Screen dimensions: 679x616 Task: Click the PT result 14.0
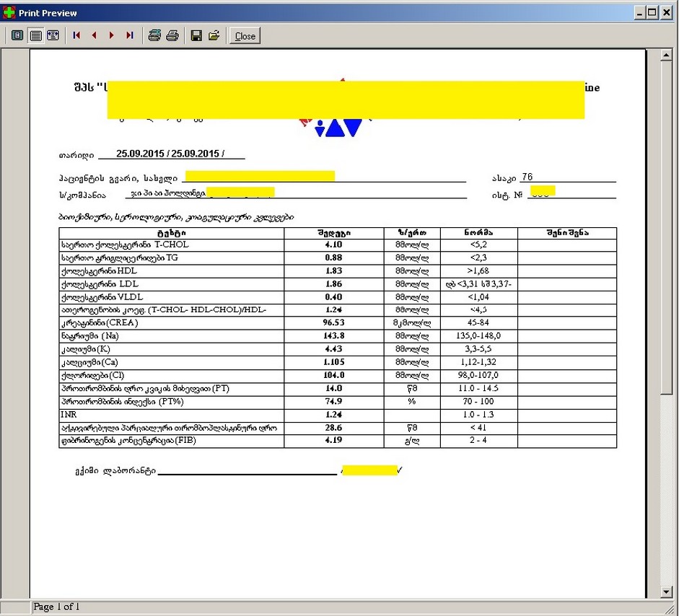(333, 388)
